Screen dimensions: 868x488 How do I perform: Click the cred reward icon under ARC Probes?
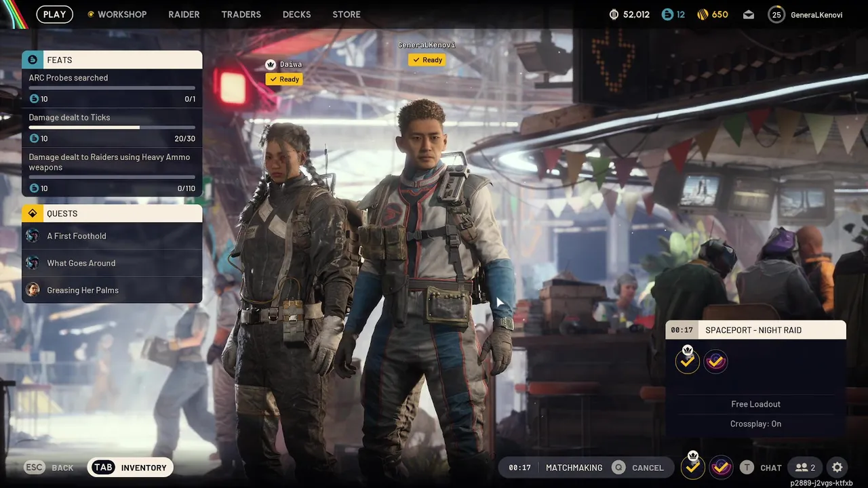pos(35,99)
